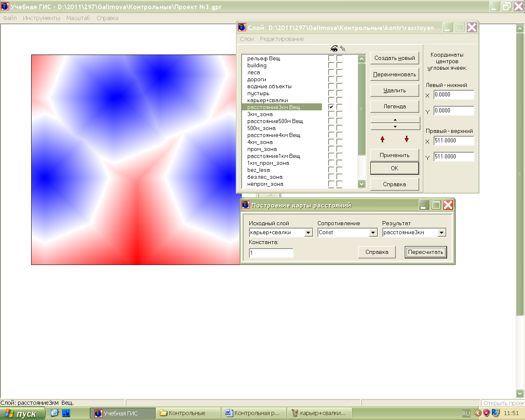Click the Переименовать button
The width and height of the screenshot is (525, 420).
395,74
